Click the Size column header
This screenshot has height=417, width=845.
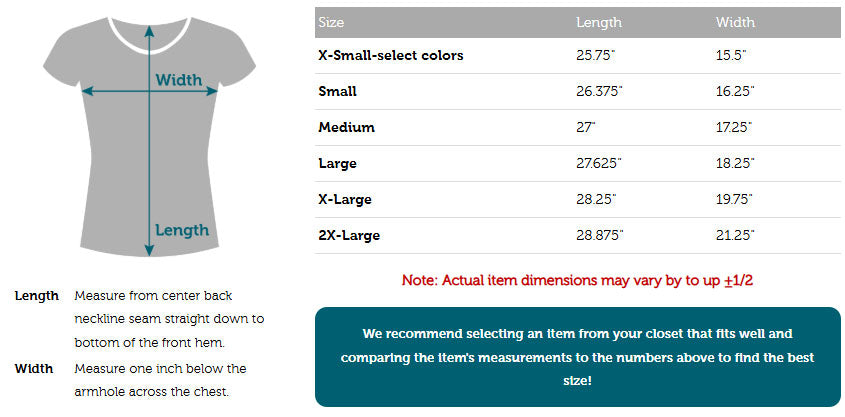(332, 22)
